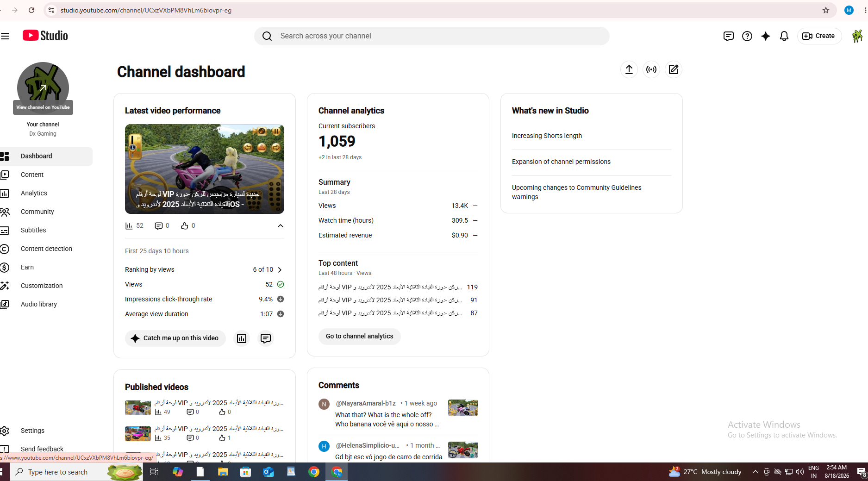Screen dimensions: 868x481
Task: Open the comments inbox icon in header
Action: click(728, 36)
